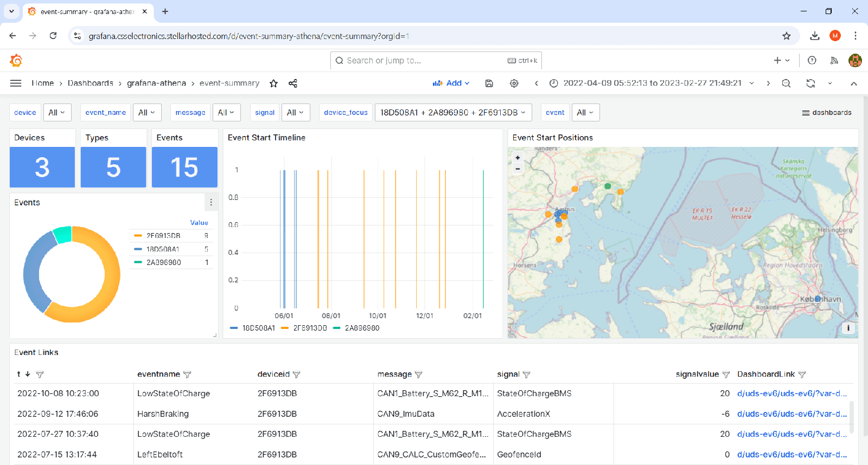Image resolution: width=868 pixels, height=465 pixels.
Task: Filter the message column
Action: coord(418,374)
